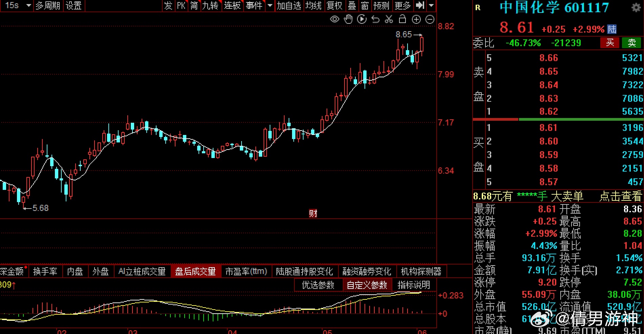
Task: Expand the dropdown arrow next to 事件
Action: (269, 6)
